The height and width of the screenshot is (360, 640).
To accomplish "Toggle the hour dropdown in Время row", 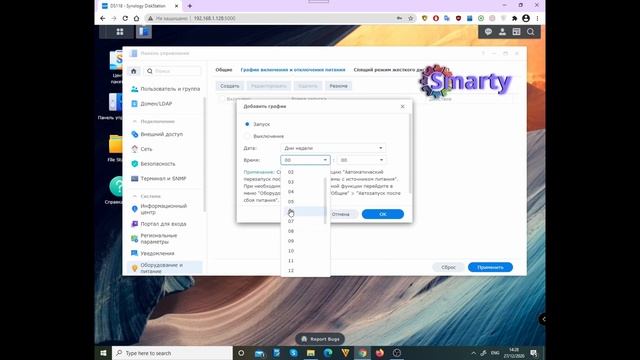I will tap(305, 160).
